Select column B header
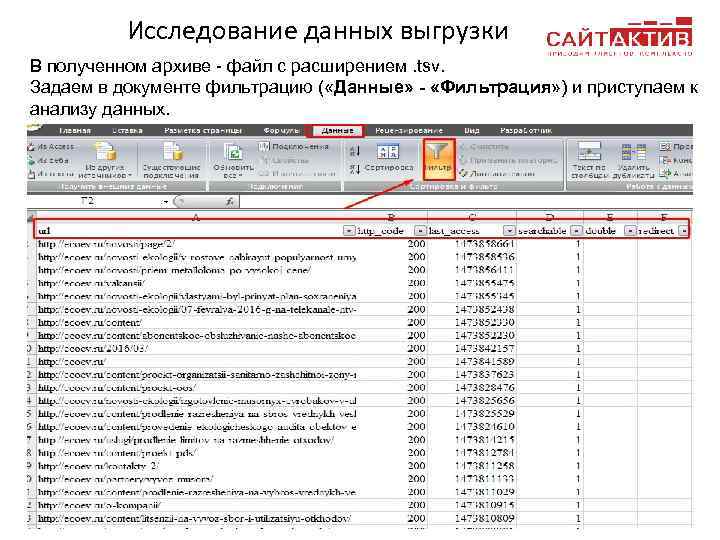 pyautogui.click(x=392, y=217)
